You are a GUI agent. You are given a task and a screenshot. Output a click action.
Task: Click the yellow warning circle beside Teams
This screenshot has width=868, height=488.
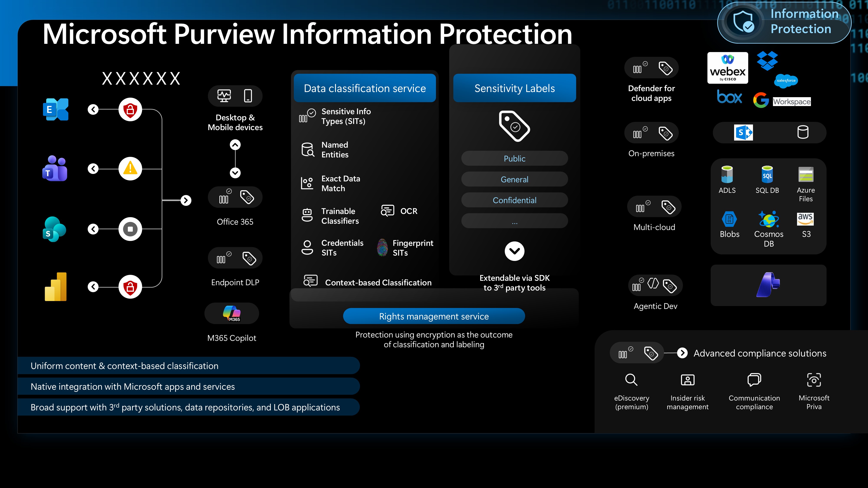[130, 168]
